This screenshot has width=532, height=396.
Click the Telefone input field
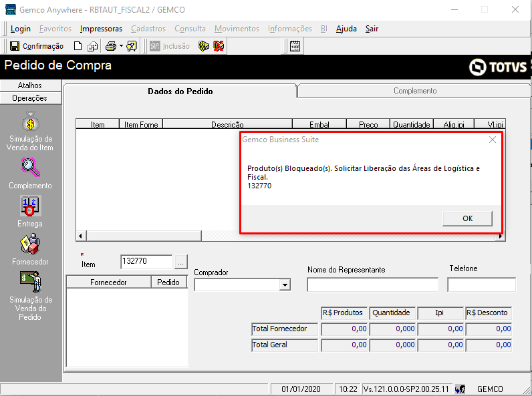tap(481, 284)
